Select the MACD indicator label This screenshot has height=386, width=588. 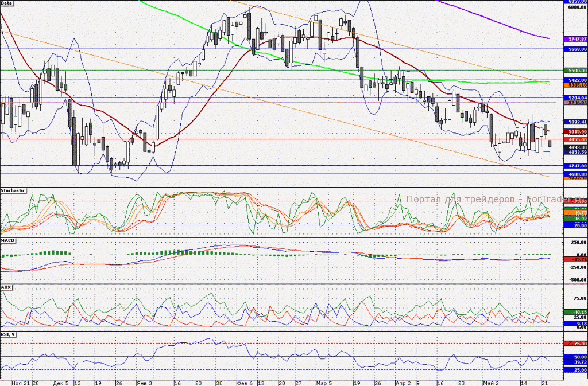pyautogui.click(x=7, y=240)
